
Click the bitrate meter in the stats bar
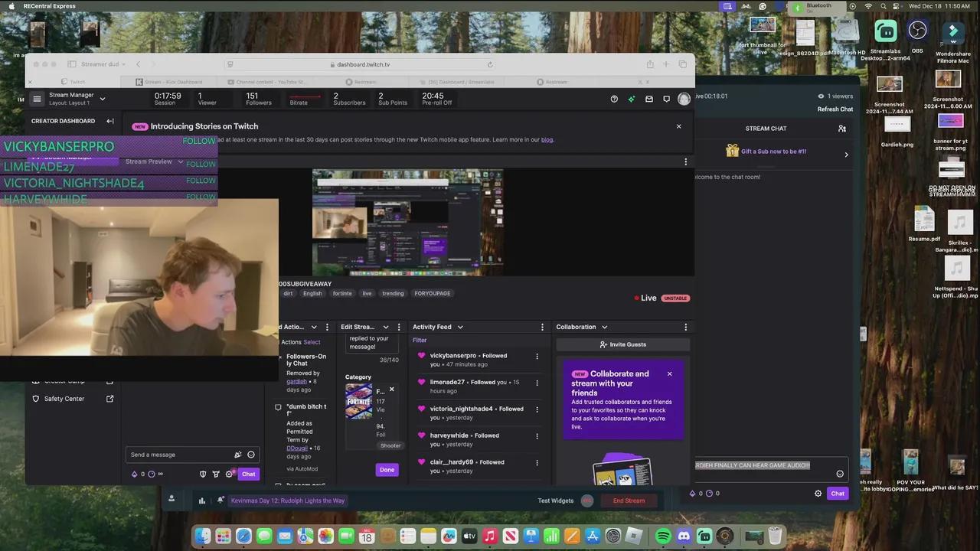click(x=299, y=99)
